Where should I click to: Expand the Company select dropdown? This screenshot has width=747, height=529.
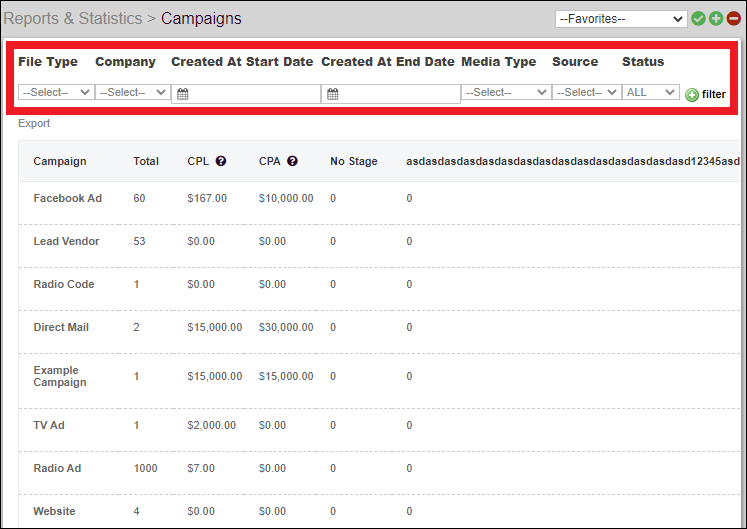[x=133, y=92]
